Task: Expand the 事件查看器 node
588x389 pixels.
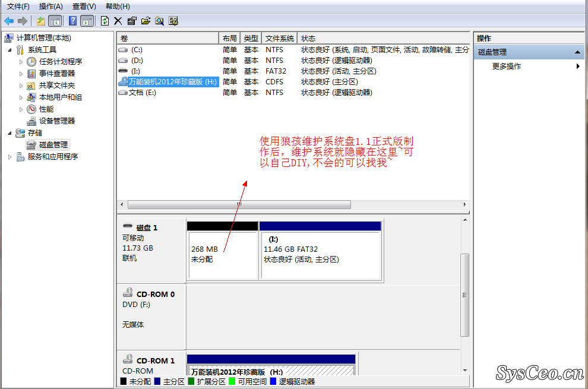Action: point(21,74)
